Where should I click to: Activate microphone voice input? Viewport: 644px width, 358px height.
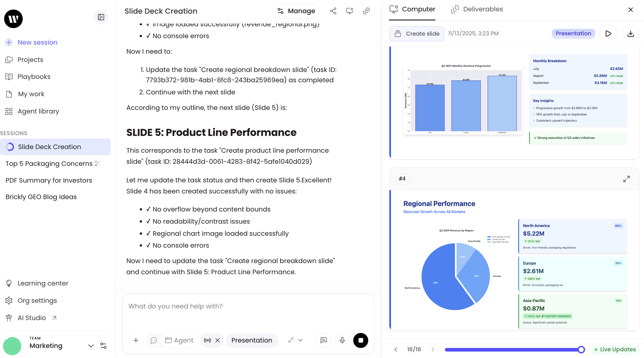pos(342,340)
